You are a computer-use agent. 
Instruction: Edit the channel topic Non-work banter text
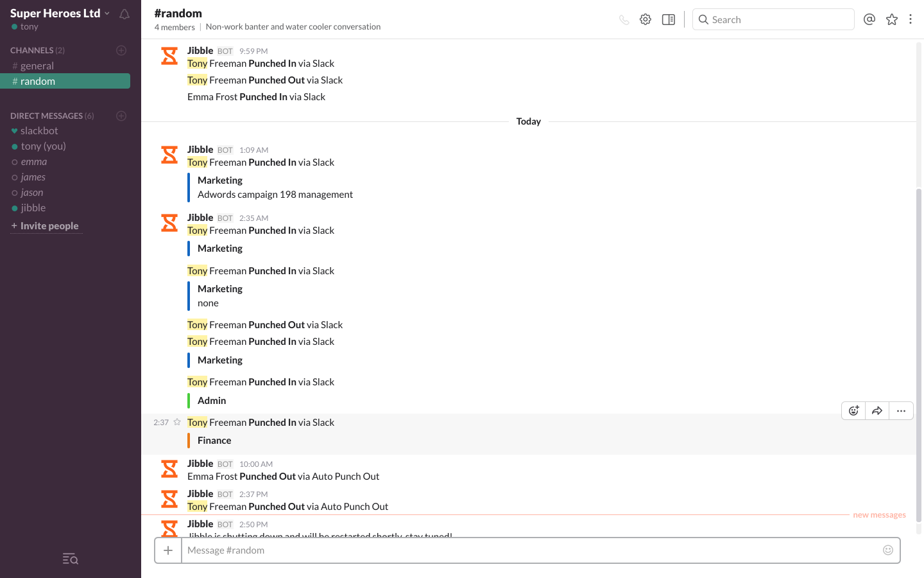[293, 27]
